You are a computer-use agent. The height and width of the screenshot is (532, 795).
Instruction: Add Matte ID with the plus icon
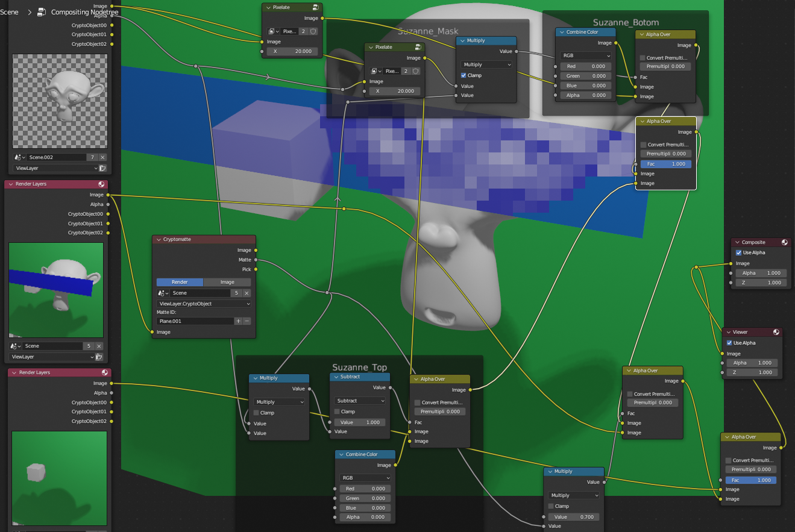point(238,321)
